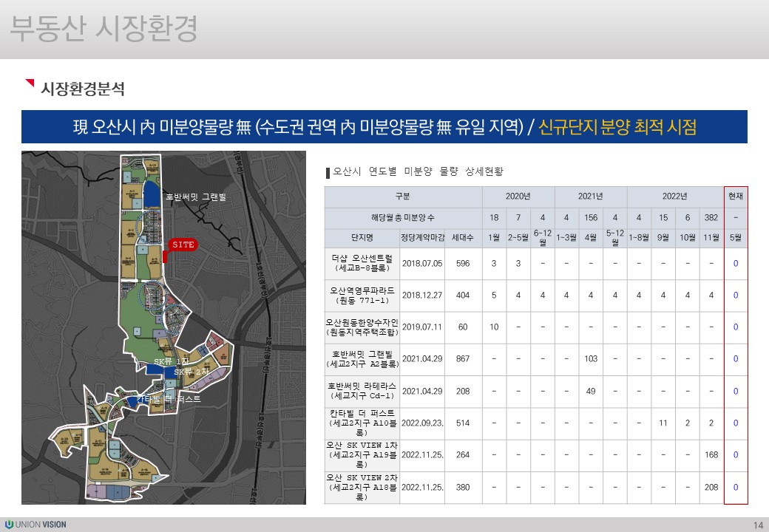Click the contract date 2022.09.23.
Image resolution: width=769 pixels, height=532 pixels.
coord(422,423)
